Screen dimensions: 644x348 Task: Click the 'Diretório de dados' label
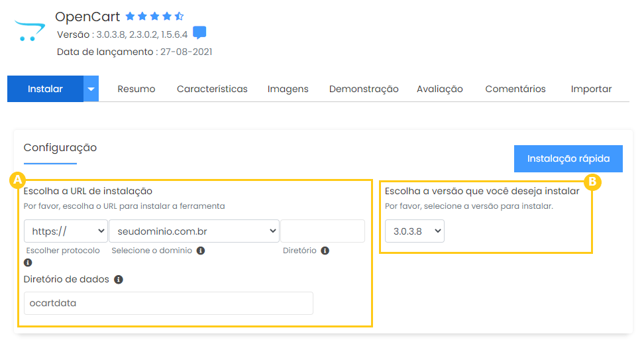pyautogui.click(x=66, y=279)
